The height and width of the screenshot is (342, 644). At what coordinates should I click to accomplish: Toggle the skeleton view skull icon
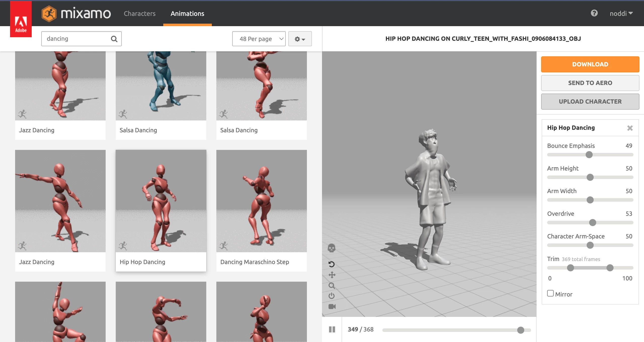coord(332,248)
